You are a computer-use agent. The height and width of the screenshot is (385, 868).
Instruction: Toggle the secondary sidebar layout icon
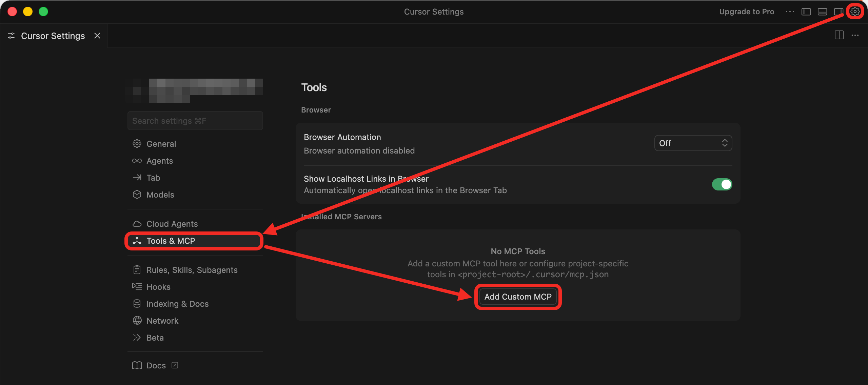point(838,12)
